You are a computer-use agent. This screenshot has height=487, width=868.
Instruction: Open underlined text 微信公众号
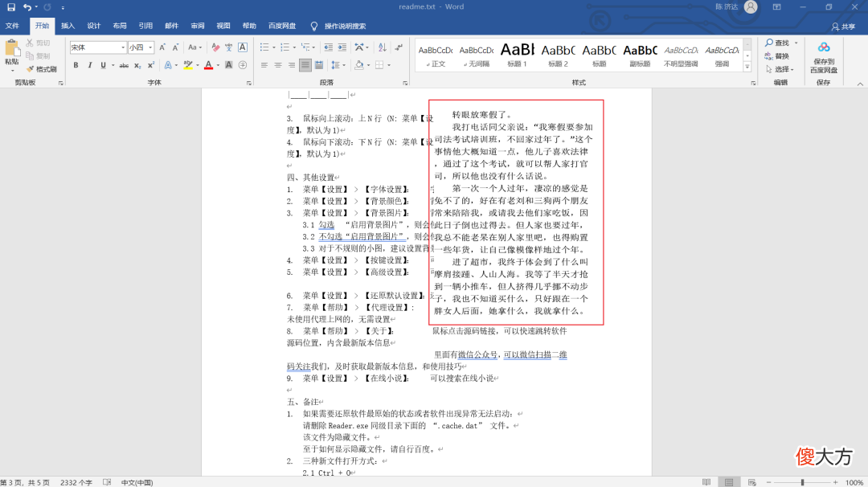477,354
